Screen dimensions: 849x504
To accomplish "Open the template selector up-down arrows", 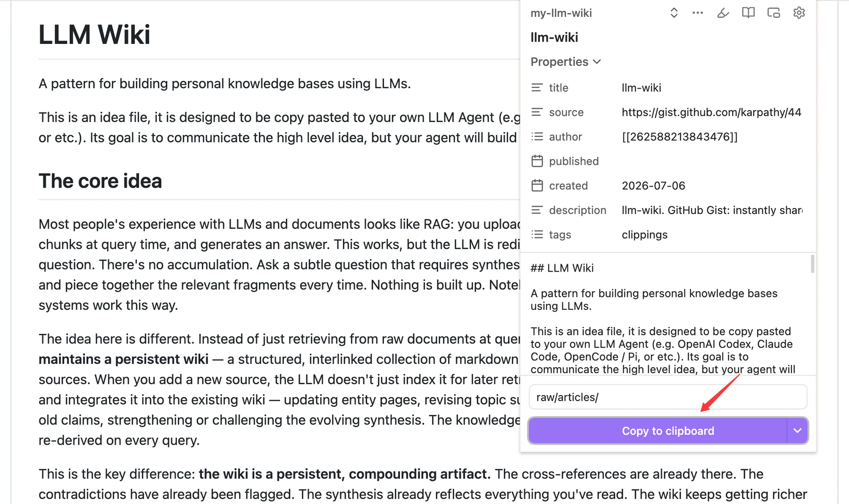I will pyautogui.click(x=674, y=13).
